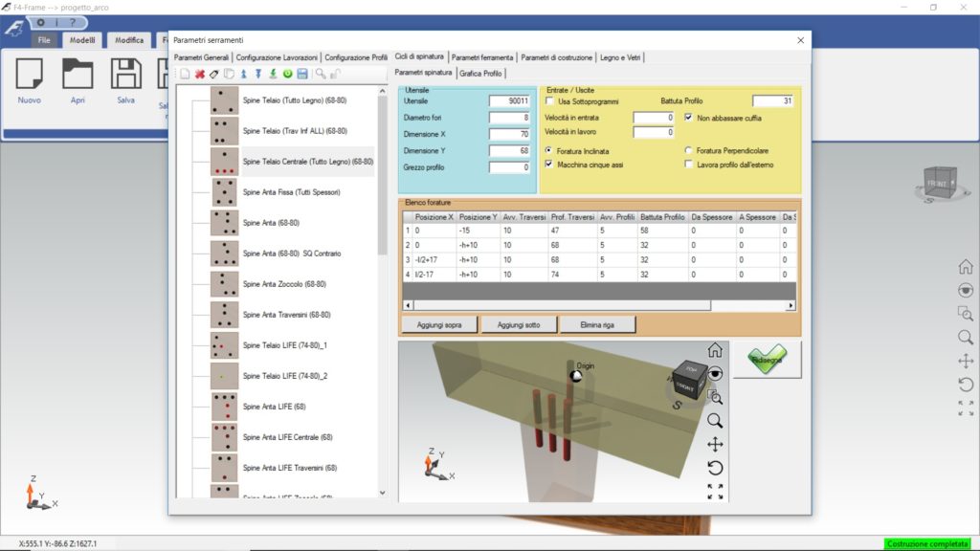This screenshot has width=980, height=551.
Task: Click the fit-to-screen icon in the dialog preview
Action: [715, 491]
